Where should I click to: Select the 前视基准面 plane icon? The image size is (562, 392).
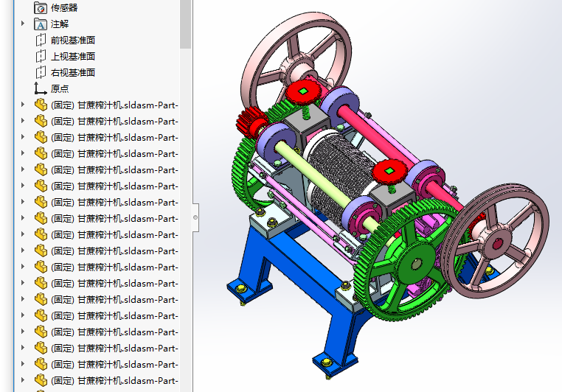coord(41,40)
